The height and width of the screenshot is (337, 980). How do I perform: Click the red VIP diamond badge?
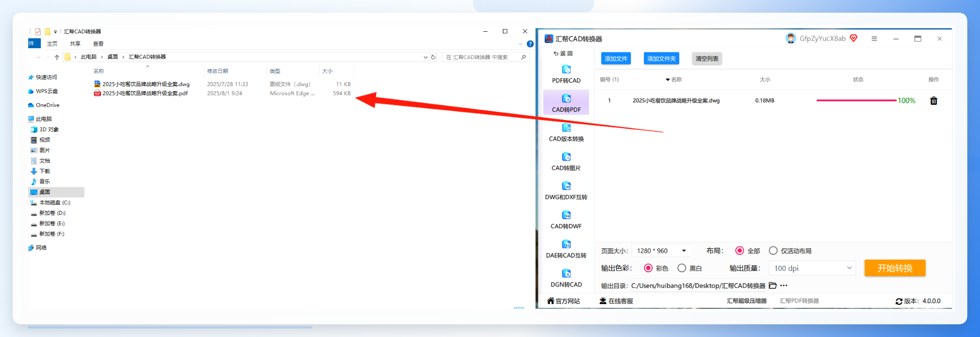[854, 38]
